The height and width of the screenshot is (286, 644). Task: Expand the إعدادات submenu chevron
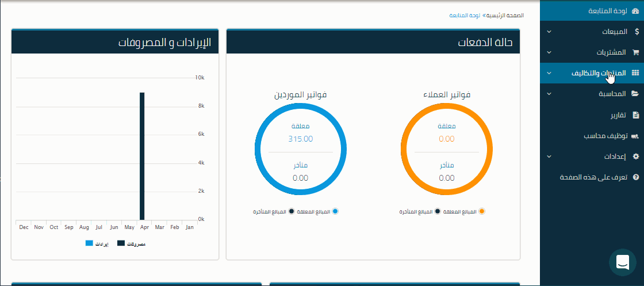tap(549, 157)
